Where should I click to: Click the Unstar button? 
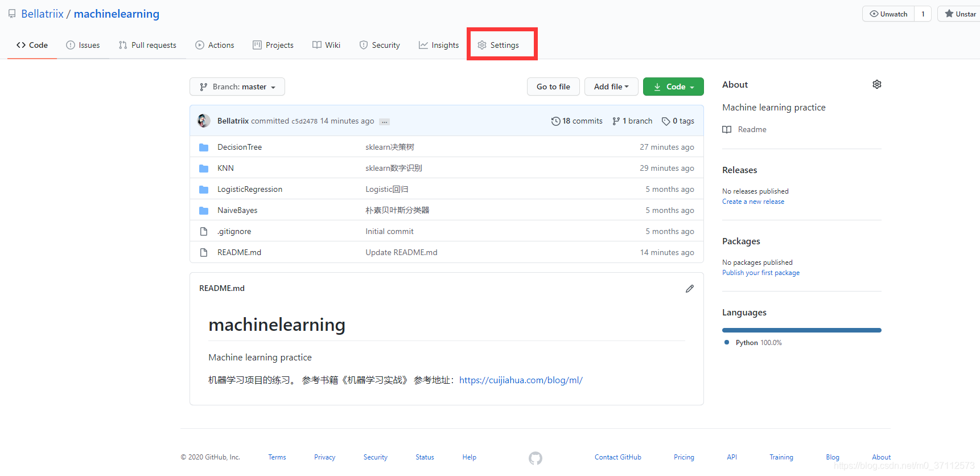960,14
